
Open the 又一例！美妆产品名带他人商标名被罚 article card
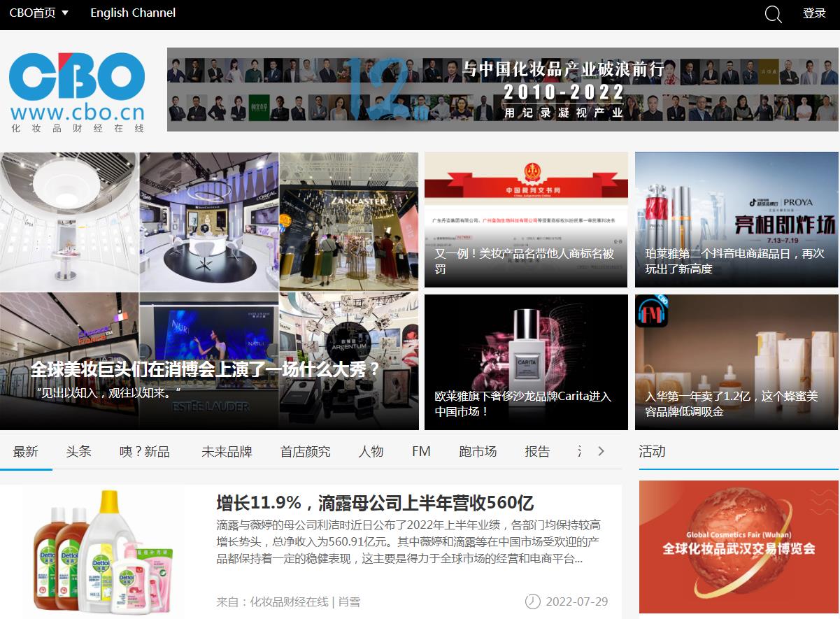coord(525,220)
